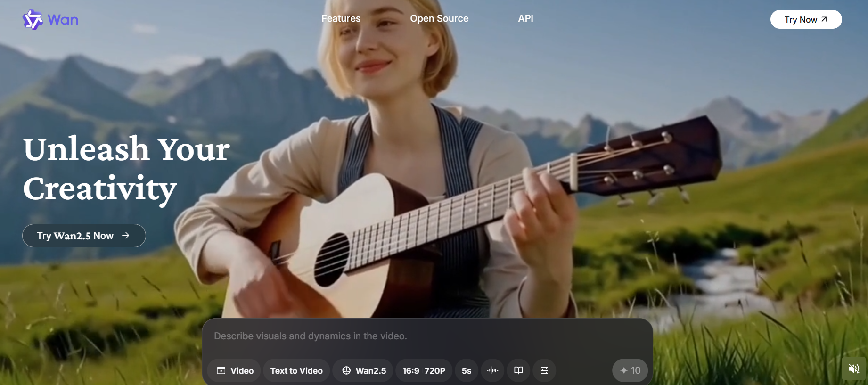
Task: Toggle the audio waveform option
Action: pos(492,370)
